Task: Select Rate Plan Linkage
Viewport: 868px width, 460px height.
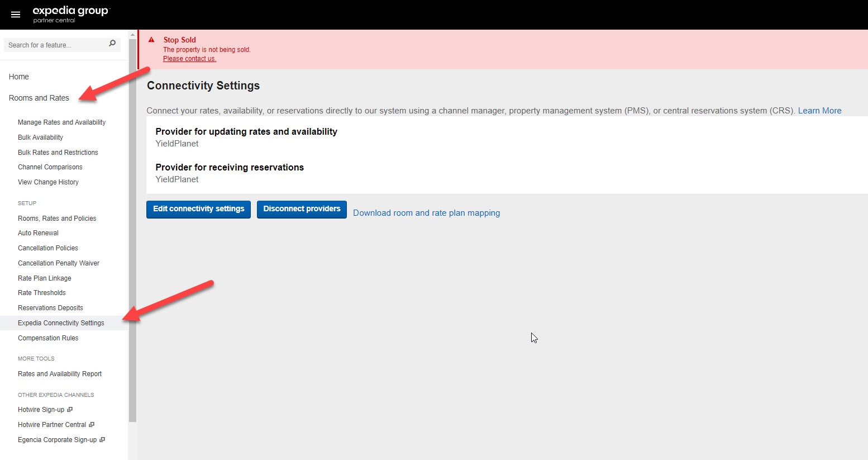Action: [45, 278]
